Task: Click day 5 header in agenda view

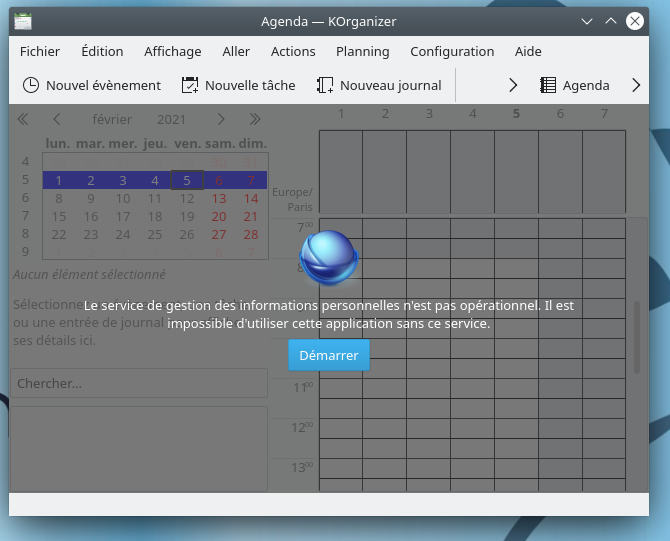Action: pos(516,114)
